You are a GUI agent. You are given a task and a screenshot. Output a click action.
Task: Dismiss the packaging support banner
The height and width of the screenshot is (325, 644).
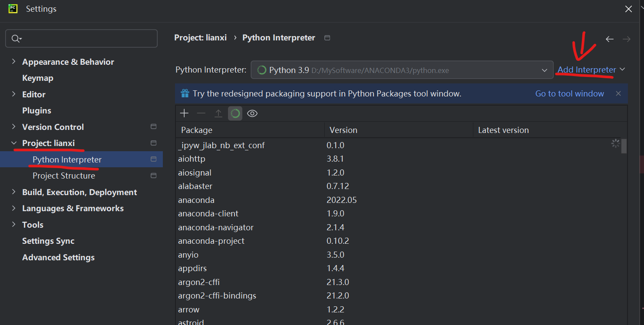point(618,93)
